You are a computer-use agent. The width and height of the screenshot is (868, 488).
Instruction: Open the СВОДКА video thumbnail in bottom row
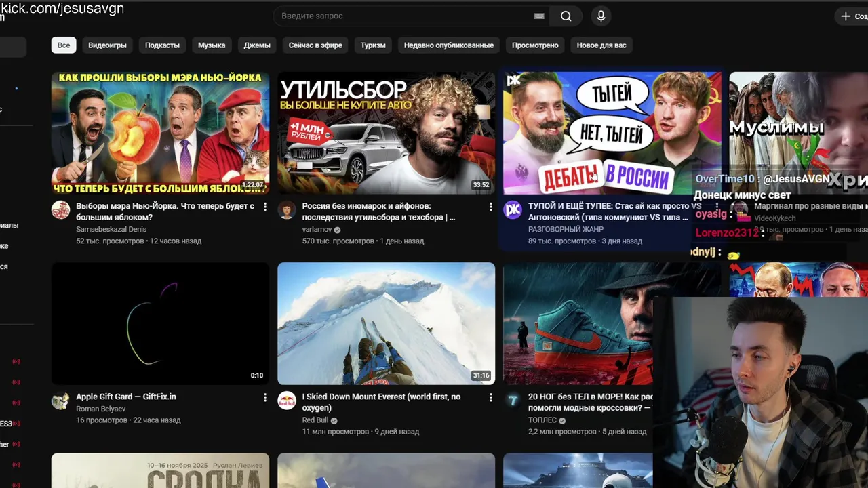[x=160, y=470]
